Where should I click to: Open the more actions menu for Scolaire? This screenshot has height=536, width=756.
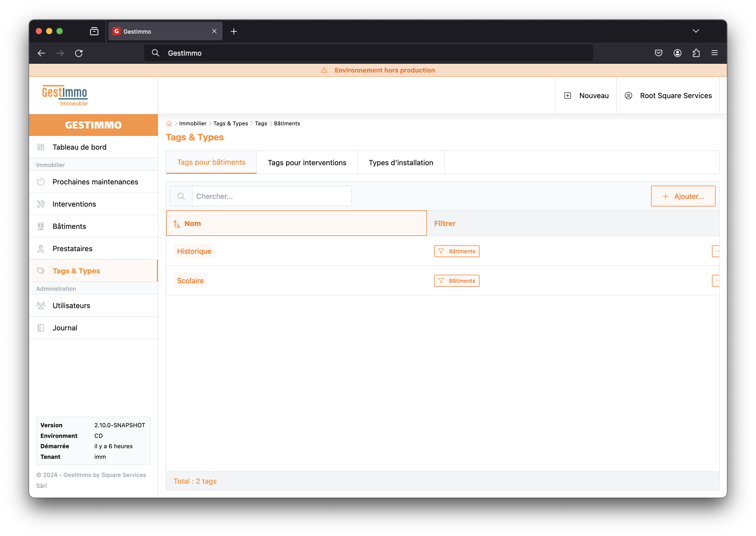[x=716, y=281]
